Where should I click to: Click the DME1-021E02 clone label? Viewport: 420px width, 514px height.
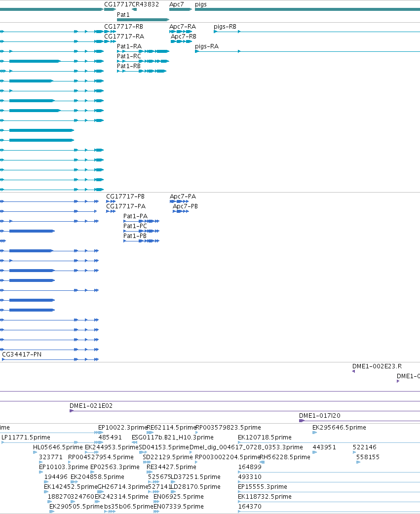pos(91,405)
